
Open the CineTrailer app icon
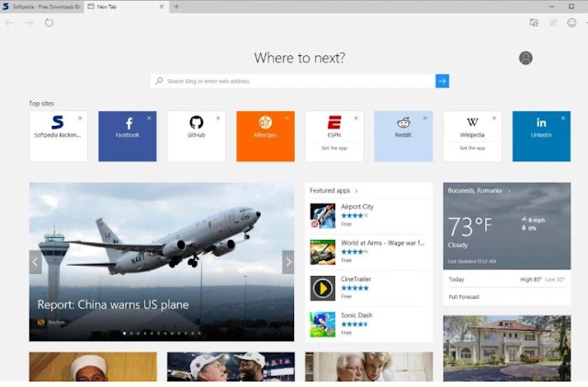pos(322,289)
